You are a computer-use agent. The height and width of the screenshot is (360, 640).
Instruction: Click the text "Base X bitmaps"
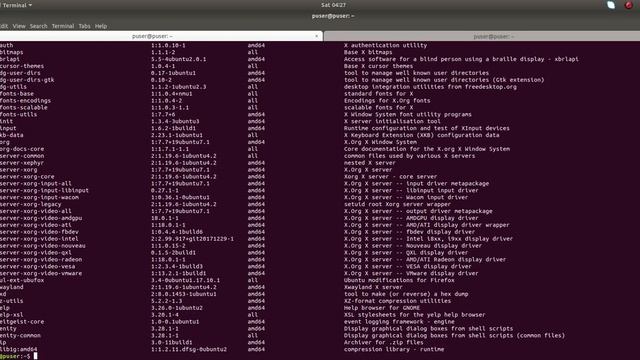click(x=368, y=52)
